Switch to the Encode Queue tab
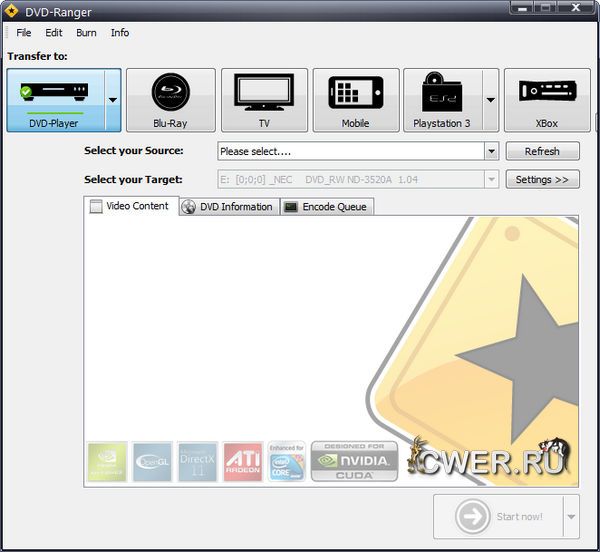This screenshot has width=600, height=552. (x=327, y=207)
